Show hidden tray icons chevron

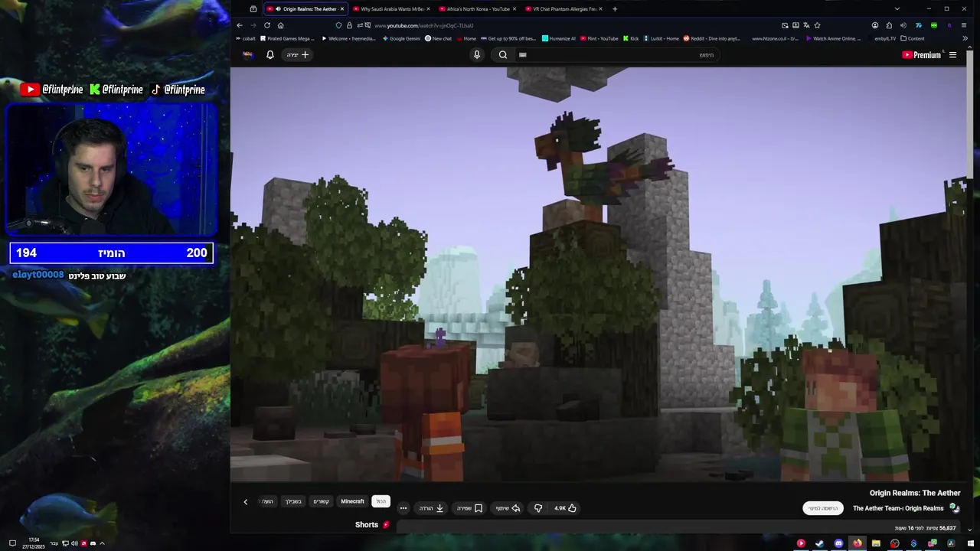(x=102, y=543)
